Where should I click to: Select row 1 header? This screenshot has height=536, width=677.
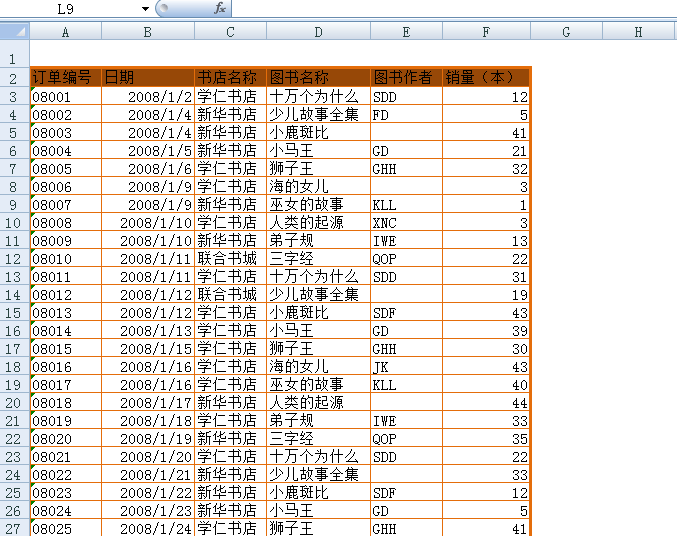point(13,54)
